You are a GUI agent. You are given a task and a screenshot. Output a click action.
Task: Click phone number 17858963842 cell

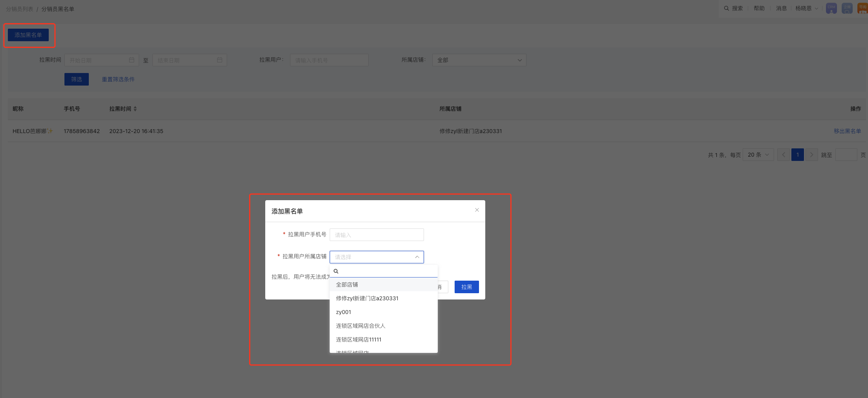pyautogui.click(x=82, y=131)
